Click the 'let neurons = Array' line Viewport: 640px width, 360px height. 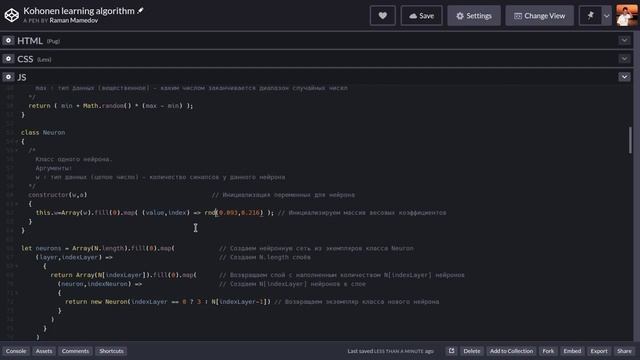98,248
